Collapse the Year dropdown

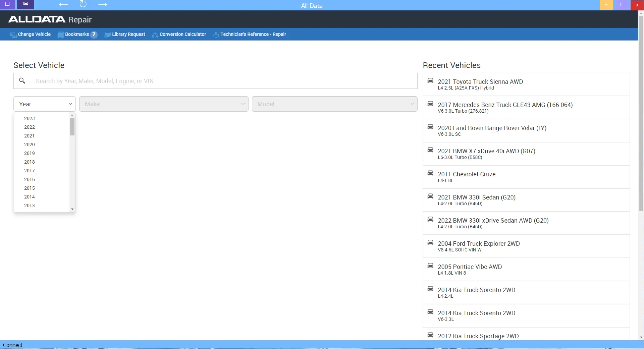click(45, 104)
